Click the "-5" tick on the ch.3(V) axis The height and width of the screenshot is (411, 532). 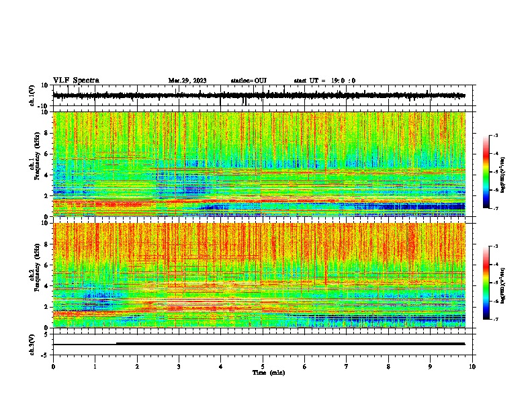pos(46,355)
